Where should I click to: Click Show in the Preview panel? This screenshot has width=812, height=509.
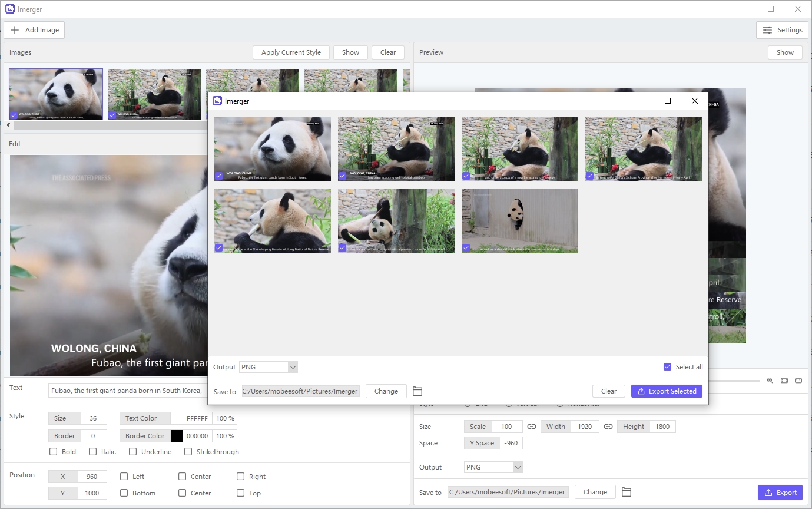[x=785, y=52]
